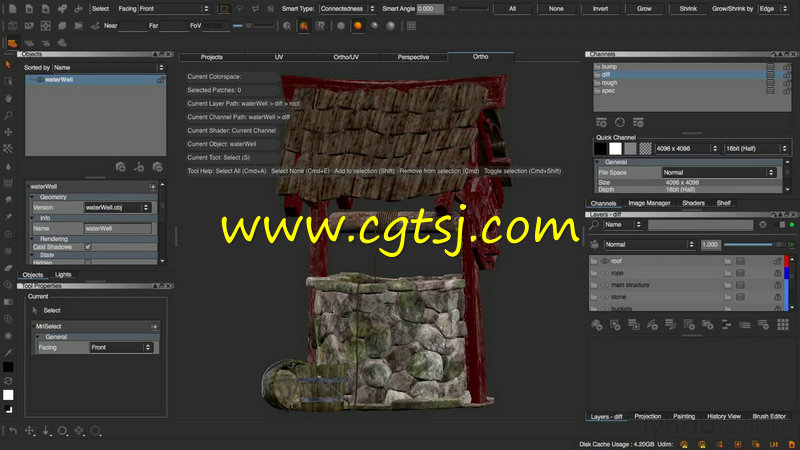Viewport: 800px width, 450px height.
Task: Click the None selection button
Action: pyautogui.click(x=556, y=9)
